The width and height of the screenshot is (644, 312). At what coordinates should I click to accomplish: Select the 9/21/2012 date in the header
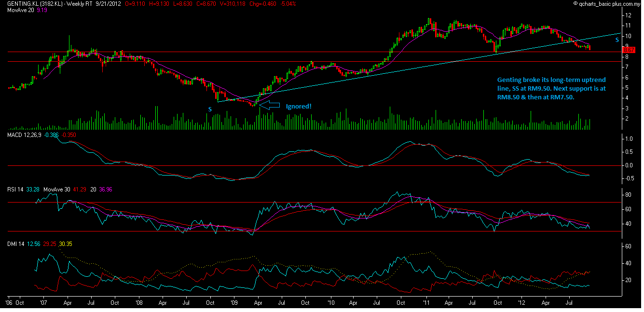(x=108, y=3)
